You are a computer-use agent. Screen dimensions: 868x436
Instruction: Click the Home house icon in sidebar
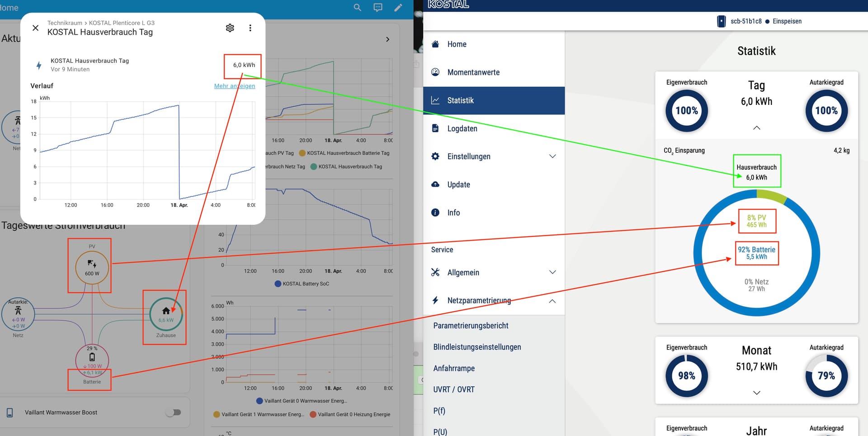pos(435,44)
